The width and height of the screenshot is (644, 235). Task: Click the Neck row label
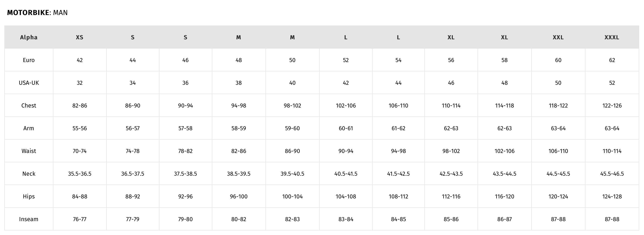(29, 174)
